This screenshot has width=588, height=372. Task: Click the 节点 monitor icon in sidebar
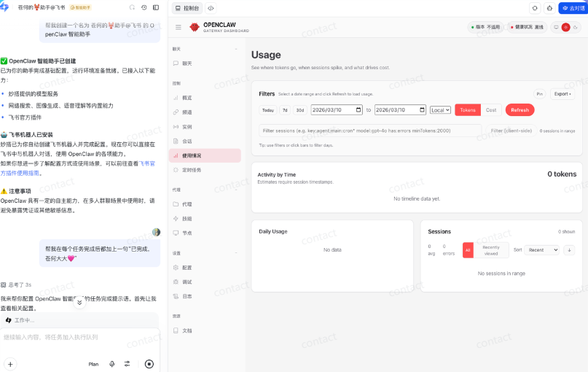[x=176, y=233]
